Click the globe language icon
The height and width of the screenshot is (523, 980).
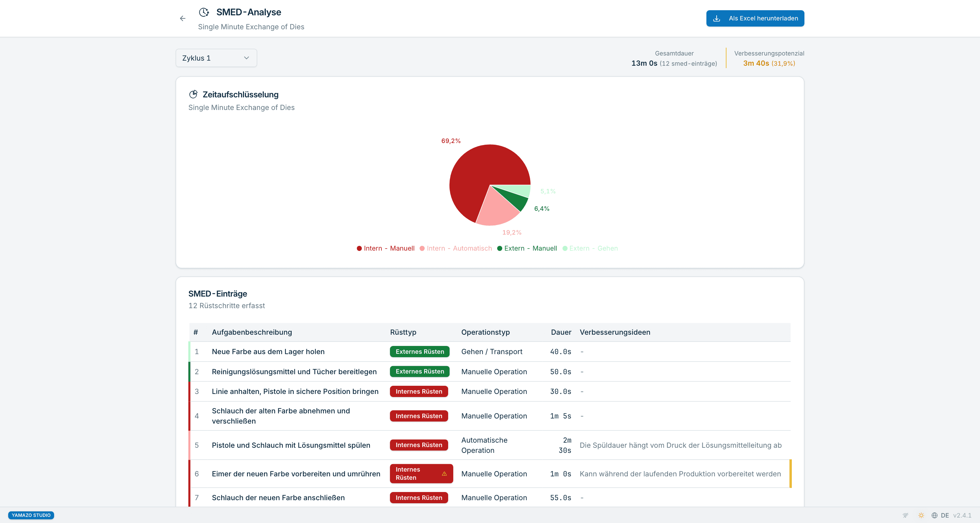(x=934, y=515)
